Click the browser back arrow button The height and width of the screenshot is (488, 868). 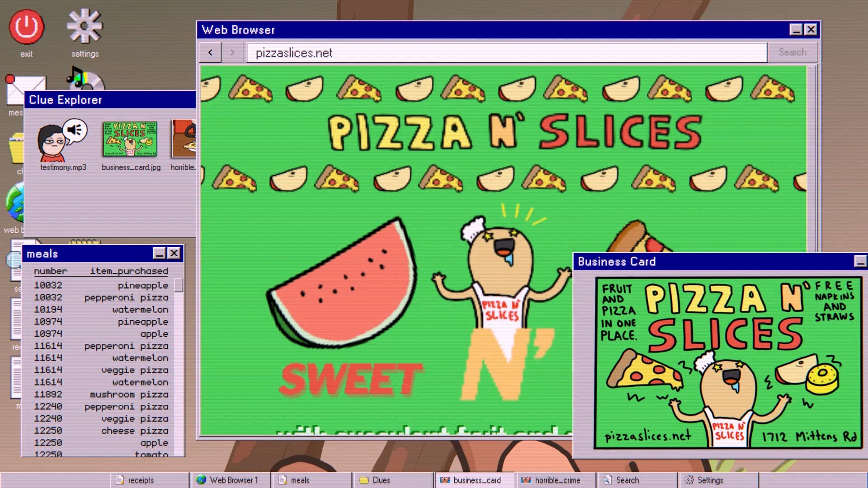[210, 52]
